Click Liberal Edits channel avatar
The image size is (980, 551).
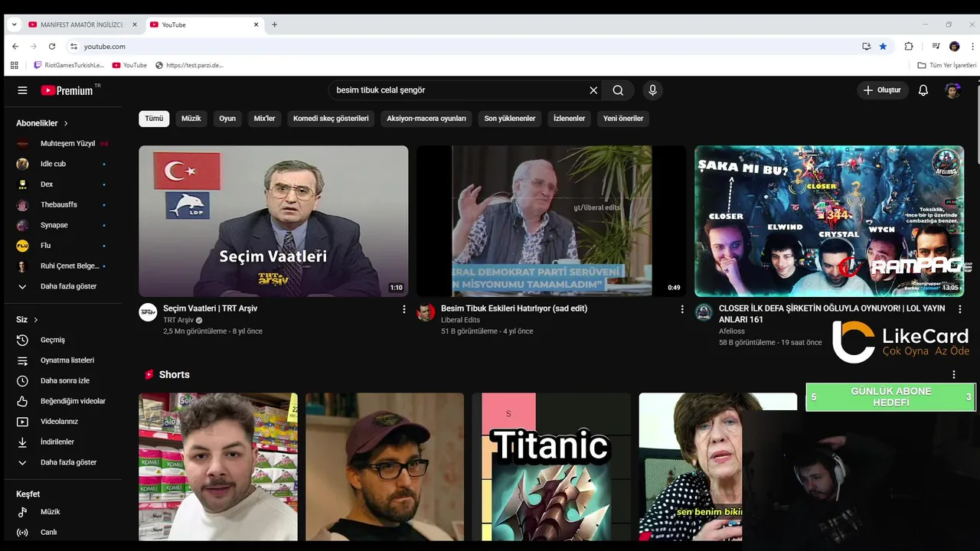[426, 312]
